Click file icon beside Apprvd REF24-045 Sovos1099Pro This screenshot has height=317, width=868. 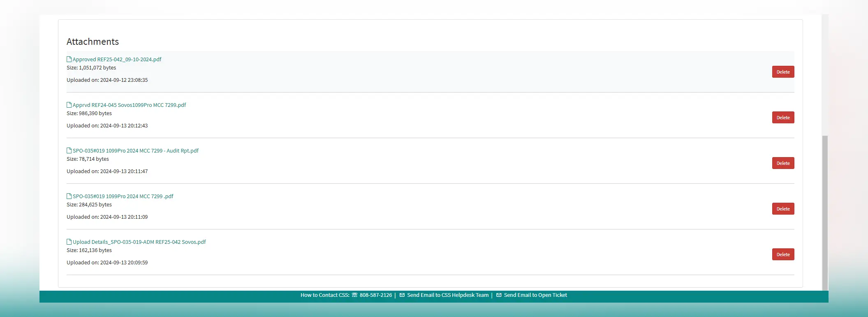[x=69, y=105]
